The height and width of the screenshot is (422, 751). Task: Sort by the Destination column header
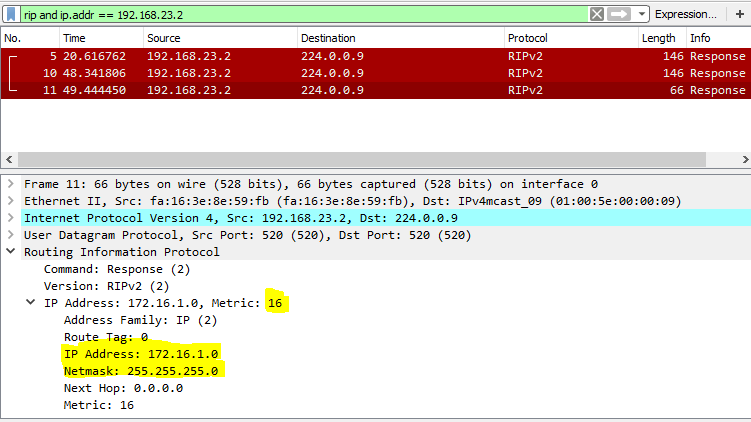401,38
